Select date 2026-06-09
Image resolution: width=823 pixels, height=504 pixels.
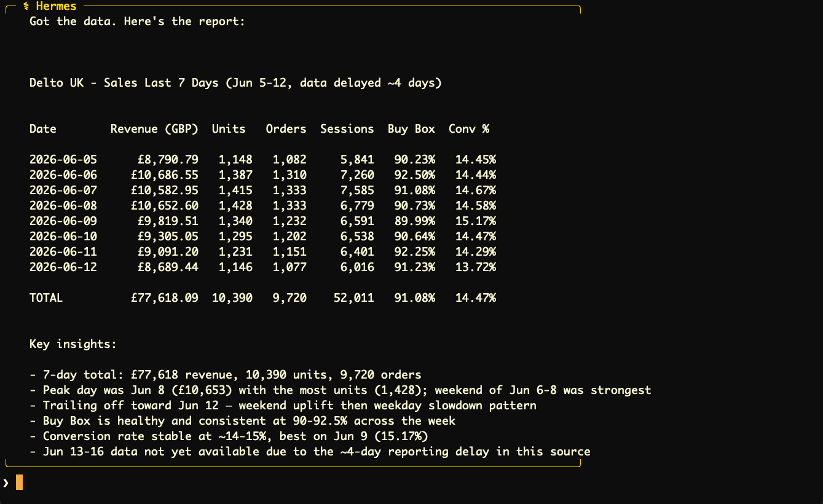coord(63,221)
